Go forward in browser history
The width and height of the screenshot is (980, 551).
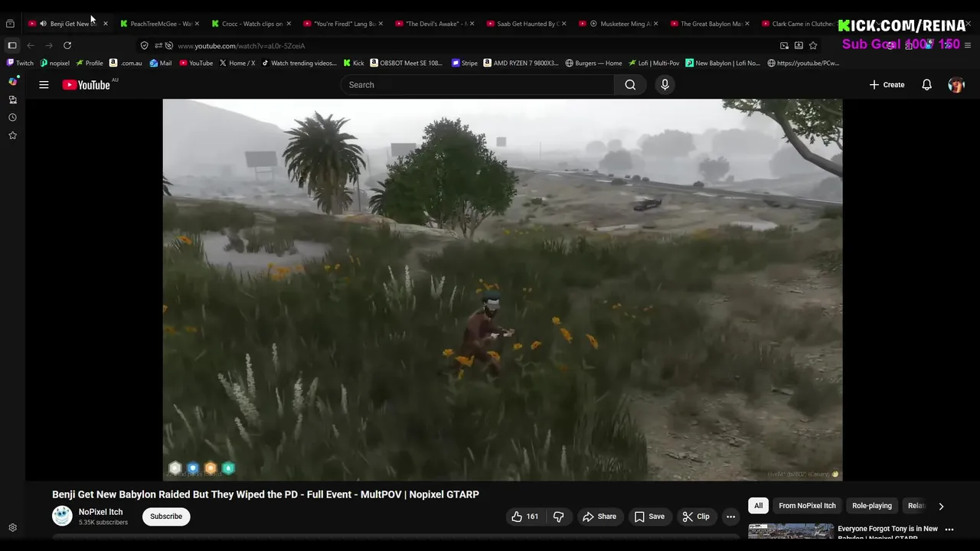coord(49,46)
